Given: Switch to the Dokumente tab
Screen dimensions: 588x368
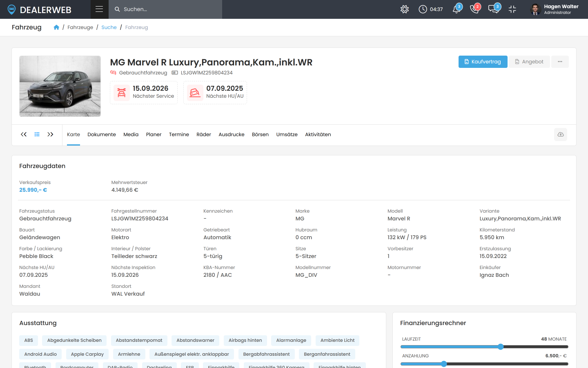Looking at the screenshot, I should coord(102,135).
